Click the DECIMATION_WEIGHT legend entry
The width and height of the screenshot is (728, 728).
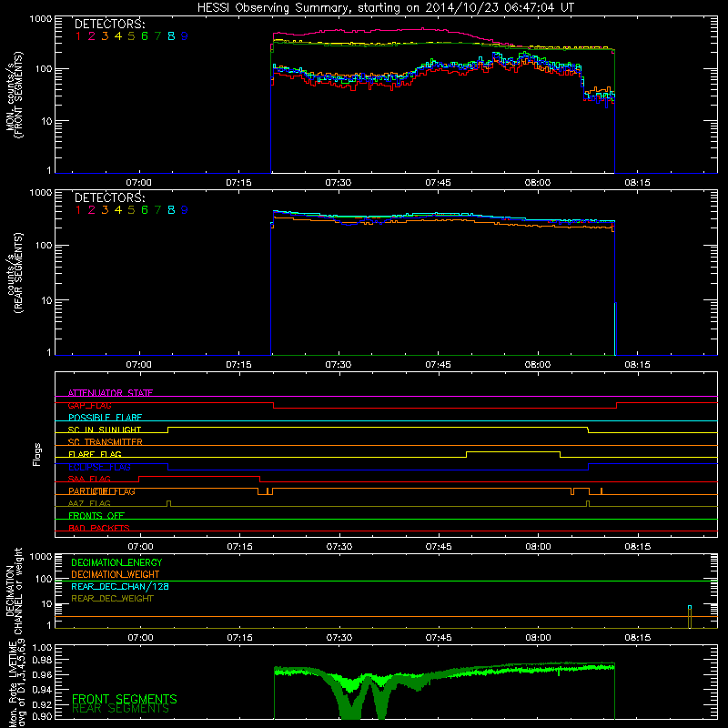[116, 574]
